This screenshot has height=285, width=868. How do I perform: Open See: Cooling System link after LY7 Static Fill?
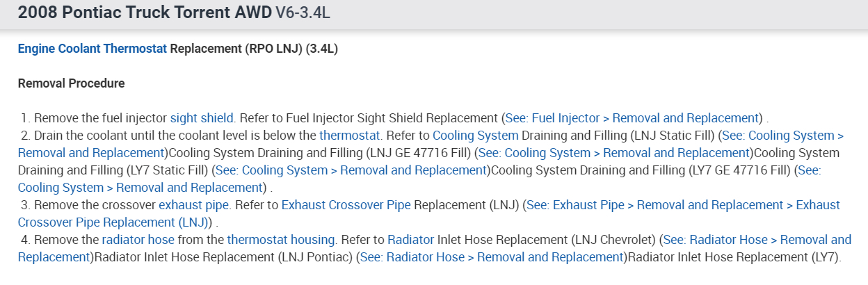tap(350, 170)
